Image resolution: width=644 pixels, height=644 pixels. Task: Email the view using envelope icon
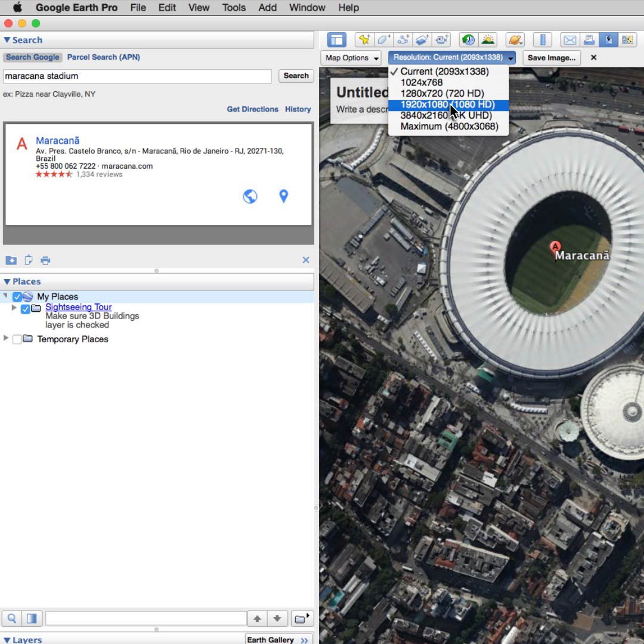tap(569, 40)
